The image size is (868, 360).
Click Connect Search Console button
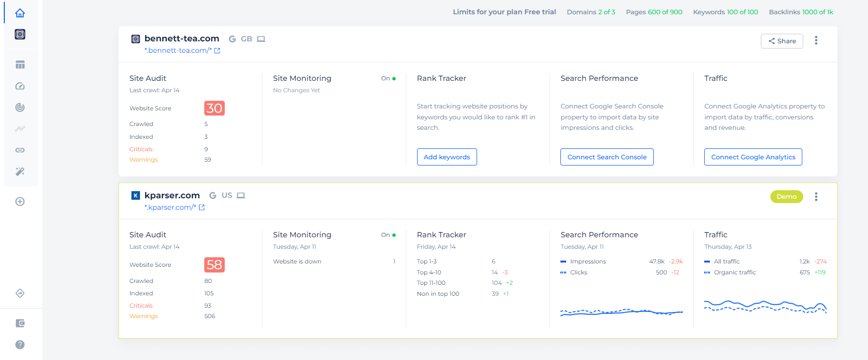(x=607, y=157)
